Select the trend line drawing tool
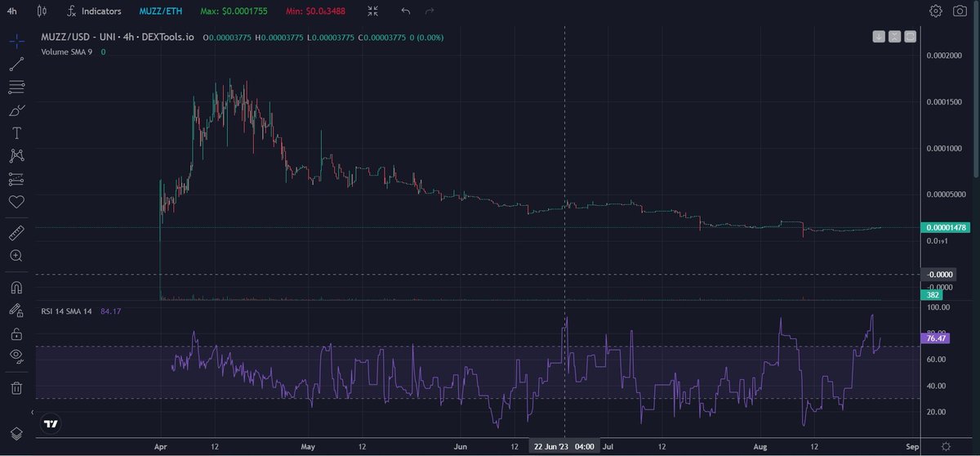 pos(16,63)
